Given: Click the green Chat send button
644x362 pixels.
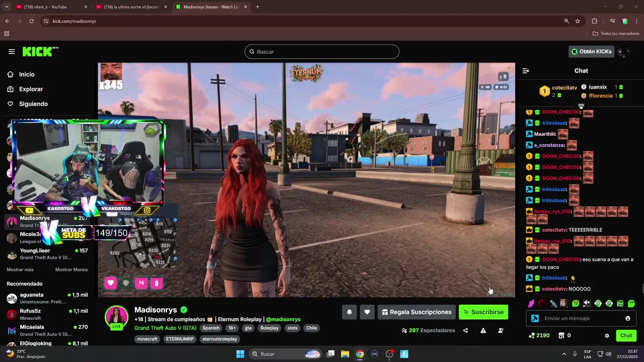Looking at the screenshot, I should [626, 335].
